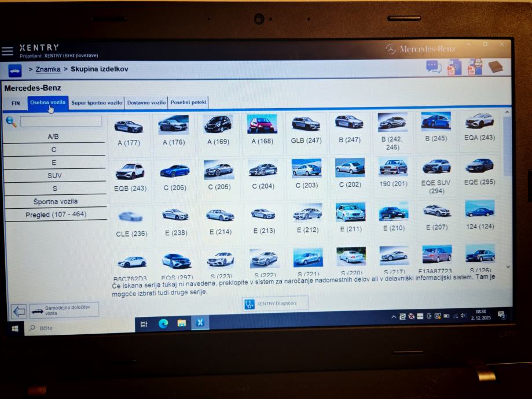The image size is (532, 399).
Task: Choose the C (206) model series
Action: click(175, 177)
